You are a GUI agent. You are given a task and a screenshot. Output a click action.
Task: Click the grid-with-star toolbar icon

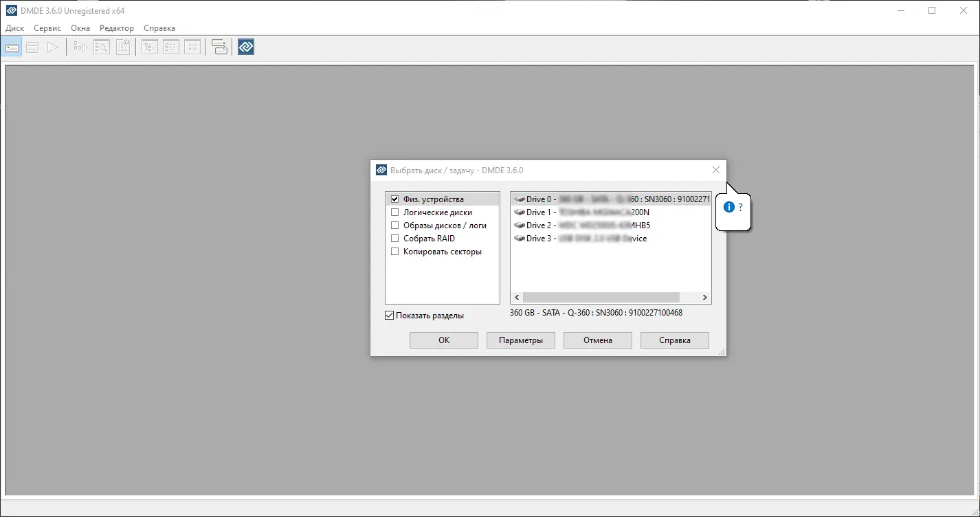[x=123, y=47]
